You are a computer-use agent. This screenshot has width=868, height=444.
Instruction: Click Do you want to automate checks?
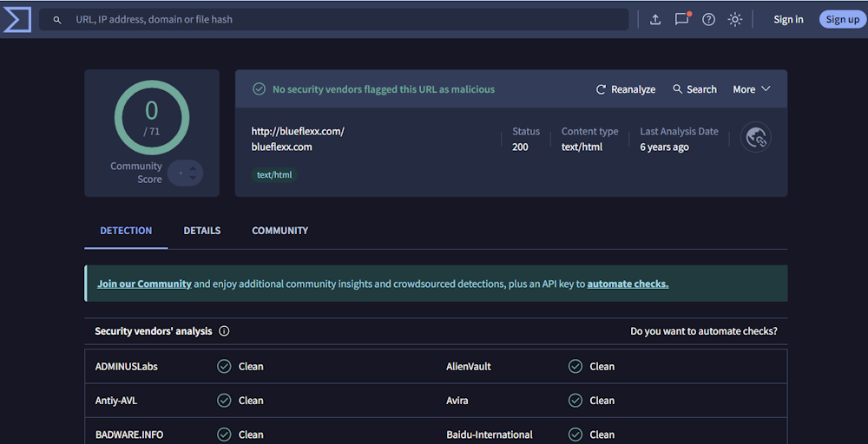point(704,331)
